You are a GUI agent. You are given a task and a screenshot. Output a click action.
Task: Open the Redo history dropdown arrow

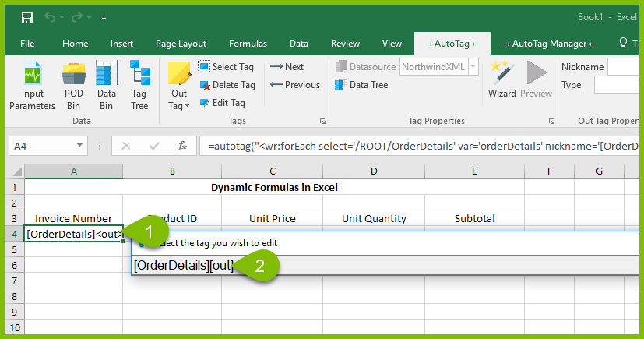click(x=89, y=18)
